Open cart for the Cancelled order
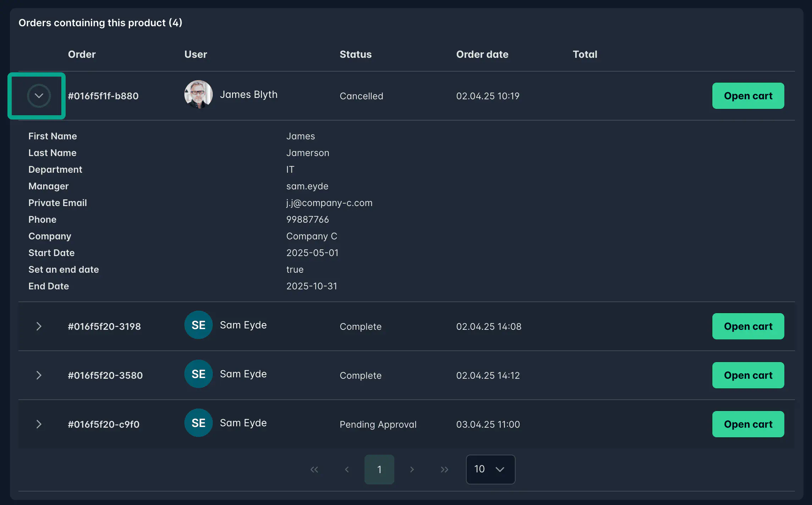This screenshot has width=812, height=505. [748, 96]
